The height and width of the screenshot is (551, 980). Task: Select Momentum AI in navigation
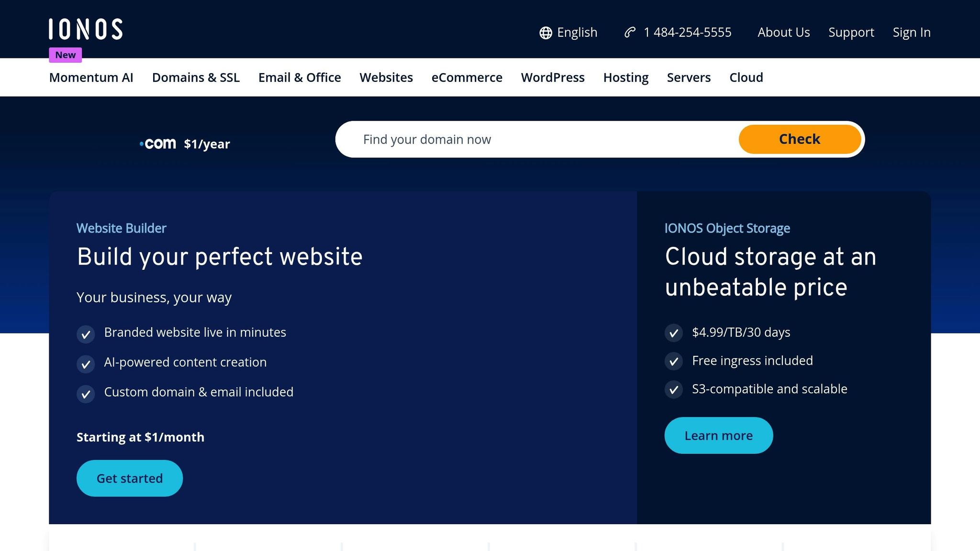click(x=91, y=77)
